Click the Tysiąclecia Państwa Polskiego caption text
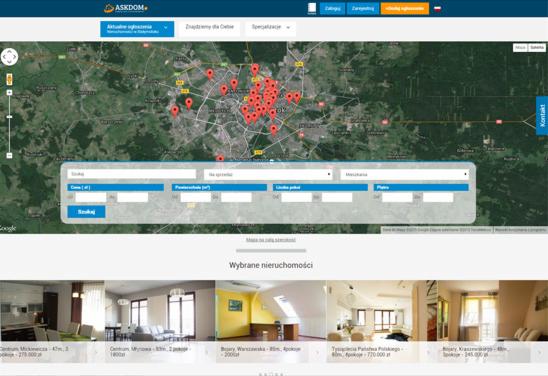 (x=366, y=352)
